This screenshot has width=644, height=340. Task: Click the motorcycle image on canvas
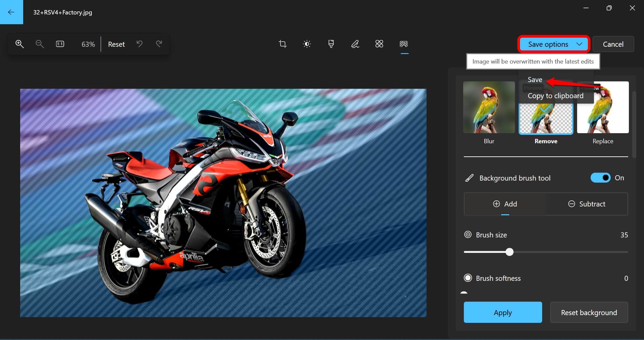tap(223, 203)
